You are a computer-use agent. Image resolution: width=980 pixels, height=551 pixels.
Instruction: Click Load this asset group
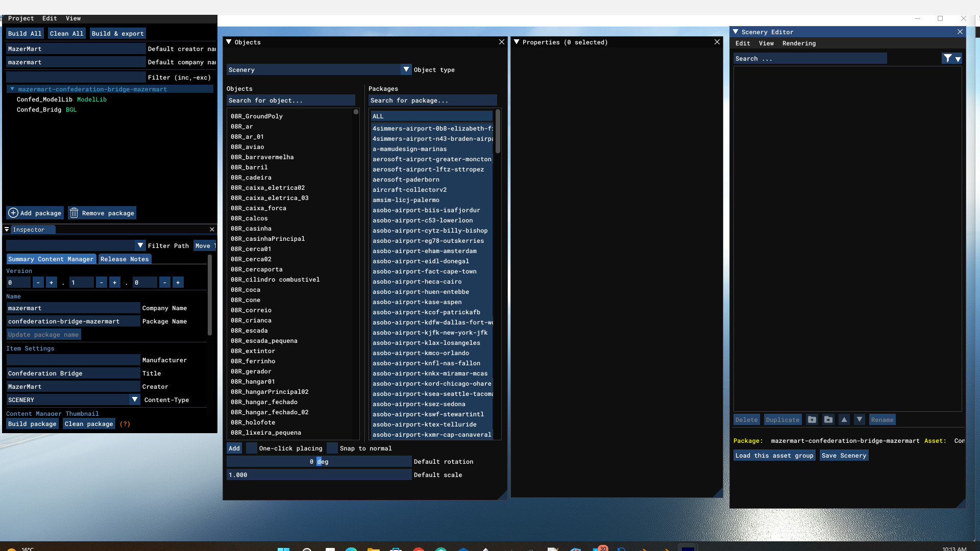pos(774,456)
